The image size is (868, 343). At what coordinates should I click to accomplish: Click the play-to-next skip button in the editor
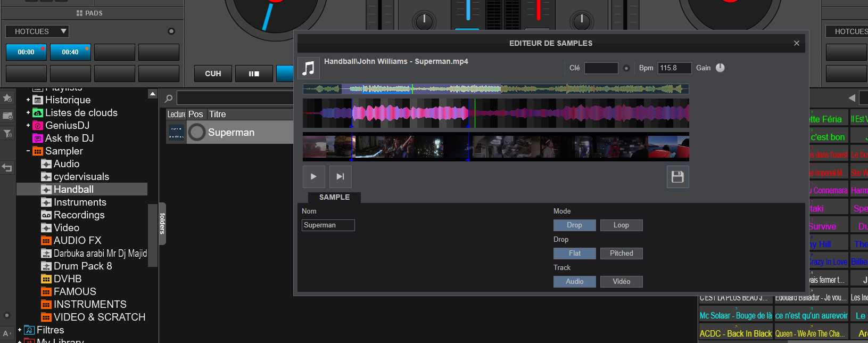(x=340, y=177)
